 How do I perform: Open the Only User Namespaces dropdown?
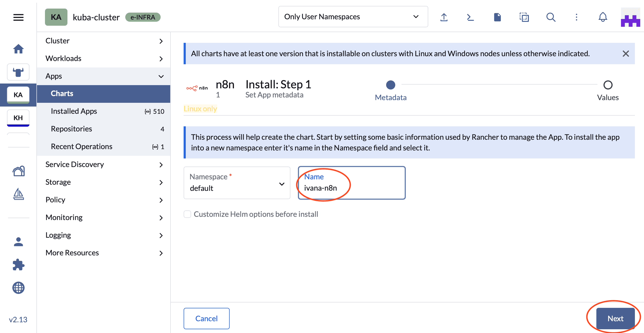pyautogui.click(x=353, y=17)
